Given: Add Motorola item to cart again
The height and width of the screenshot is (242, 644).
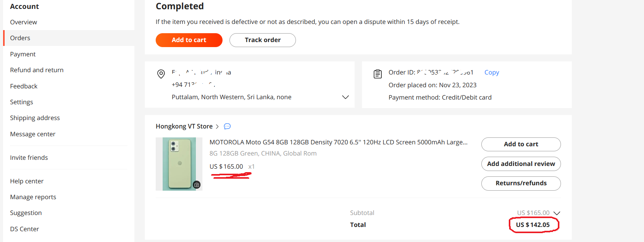Looking at the screenshot, I should tap(521, 144).
